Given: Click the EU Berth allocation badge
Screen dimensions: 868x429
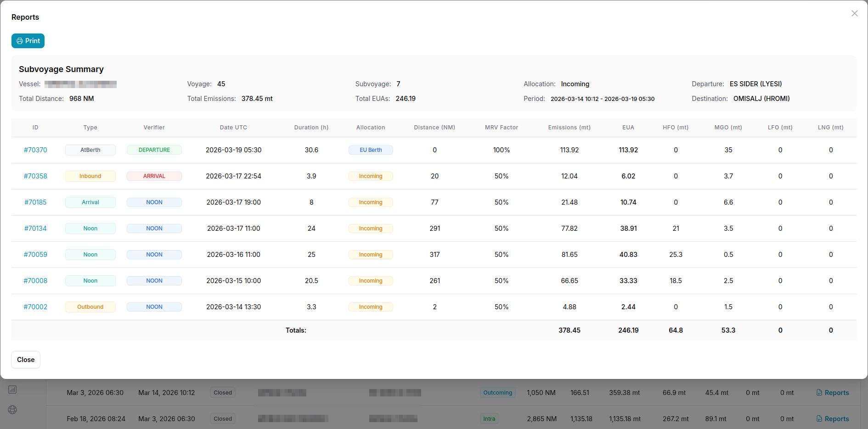Looking at the screenshot, I should tap(371, 150).
